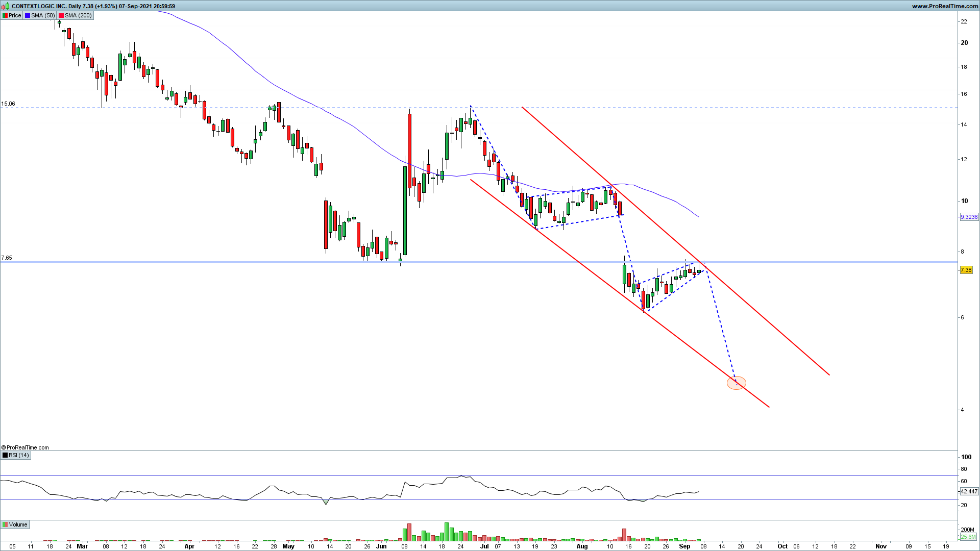Click the orange target circle on the chart
Image resolution: width=980 pixels, height=551 pixels.
pos(736,383)
